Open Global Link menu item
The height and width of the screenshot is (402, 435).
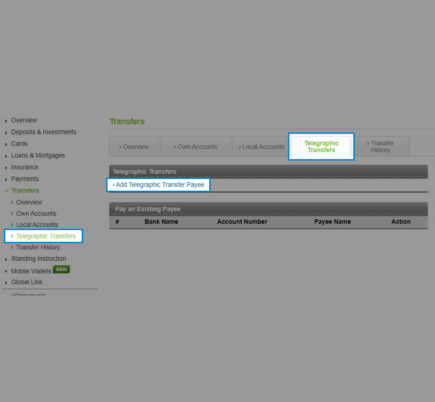click(x=26, y=282)
